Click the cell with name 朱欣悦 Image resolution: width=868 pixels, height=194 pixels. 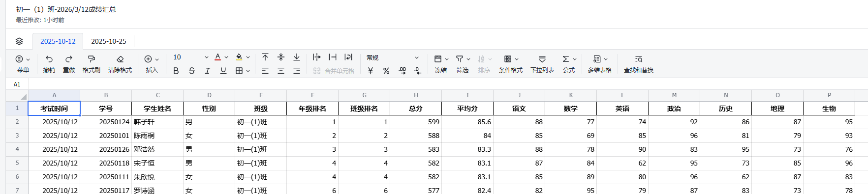(x=157, y=177)
